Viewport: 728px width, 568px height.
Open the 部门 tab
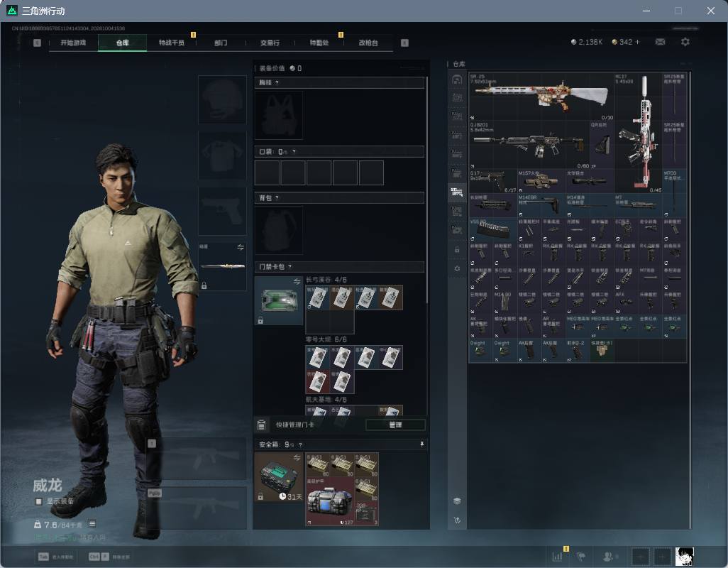pyautogui.click(x=221, y=43)
